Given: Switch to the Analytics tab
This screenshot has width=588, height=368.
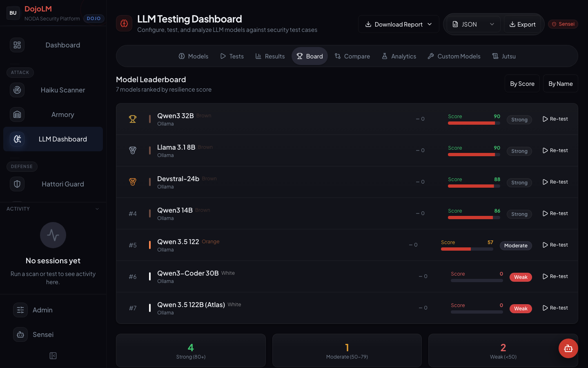Looking at the screenshot, I should click(x=399, y=56).
